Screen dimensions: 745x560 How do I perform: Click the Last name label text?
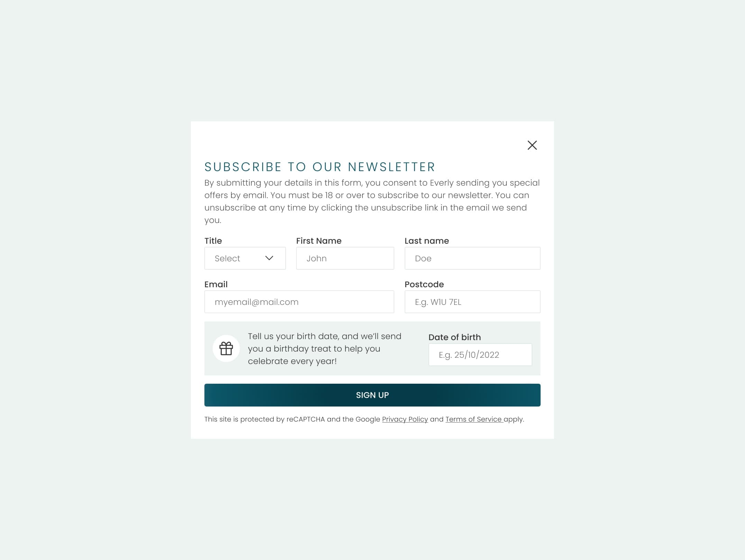(426, 241)
